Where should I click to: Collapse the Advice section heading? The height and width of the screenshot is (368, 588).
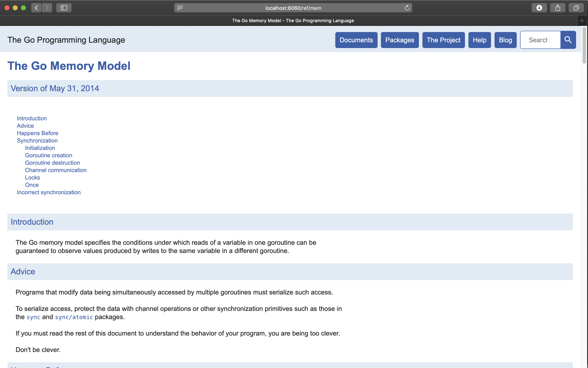click(x=23, y=271)
